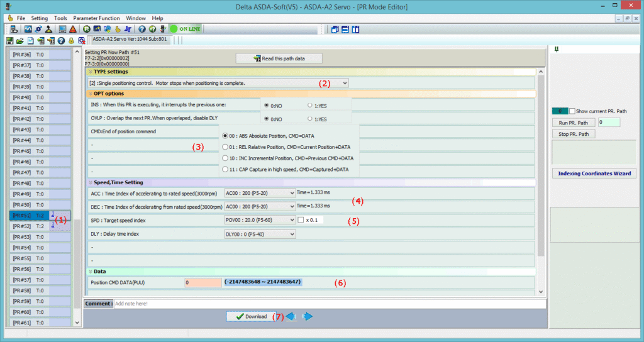Click the help icon in PR editor toolbar
The height and width of the screenshot is (342, 644).
pos(61,41)
